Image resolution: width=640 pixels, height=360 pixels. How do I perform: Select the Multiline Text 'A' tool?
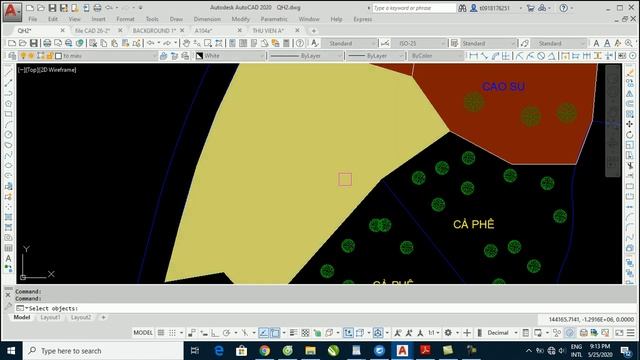[x=9, y=259]
